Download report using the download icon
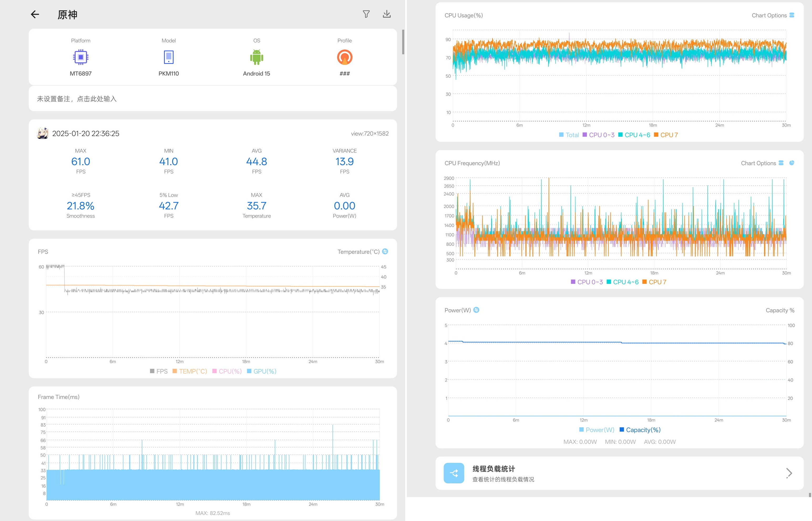Screen dimensions: 812x521 pos(387,14)
